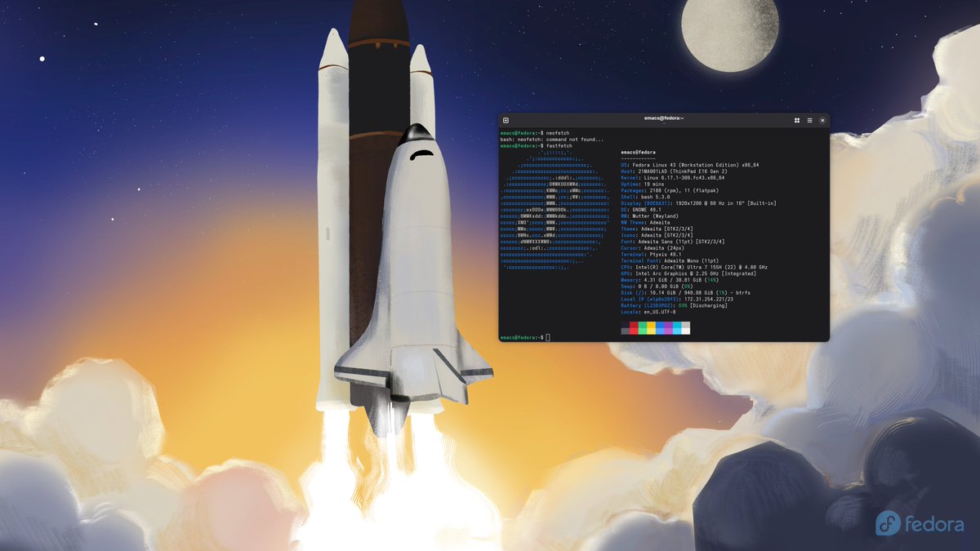Close the emacs@fedora terminal window
980x551 pixels.
[822, 120]
